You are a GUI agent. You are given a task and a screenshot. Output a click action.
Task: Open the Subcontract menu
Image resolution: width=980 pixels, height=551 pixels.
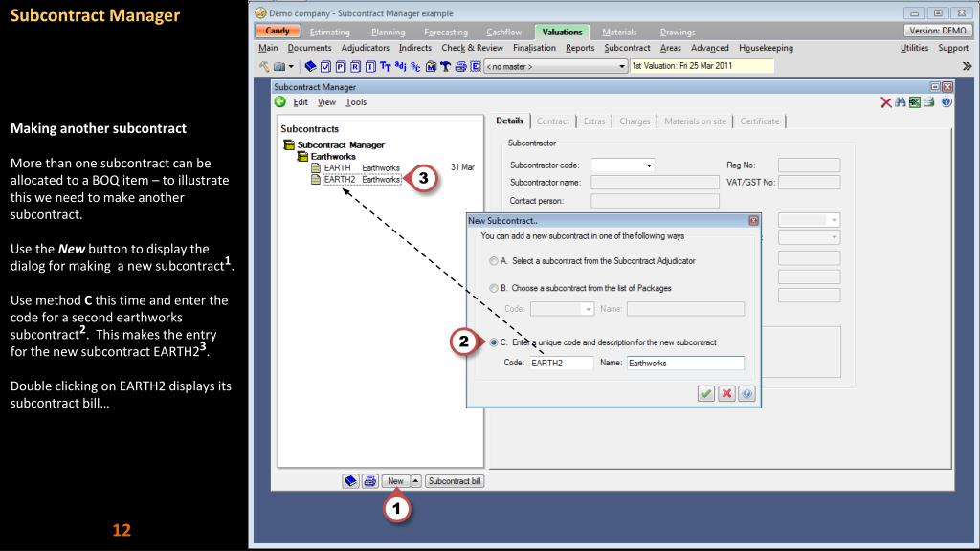pyautogui.click(x=627, y=48)
